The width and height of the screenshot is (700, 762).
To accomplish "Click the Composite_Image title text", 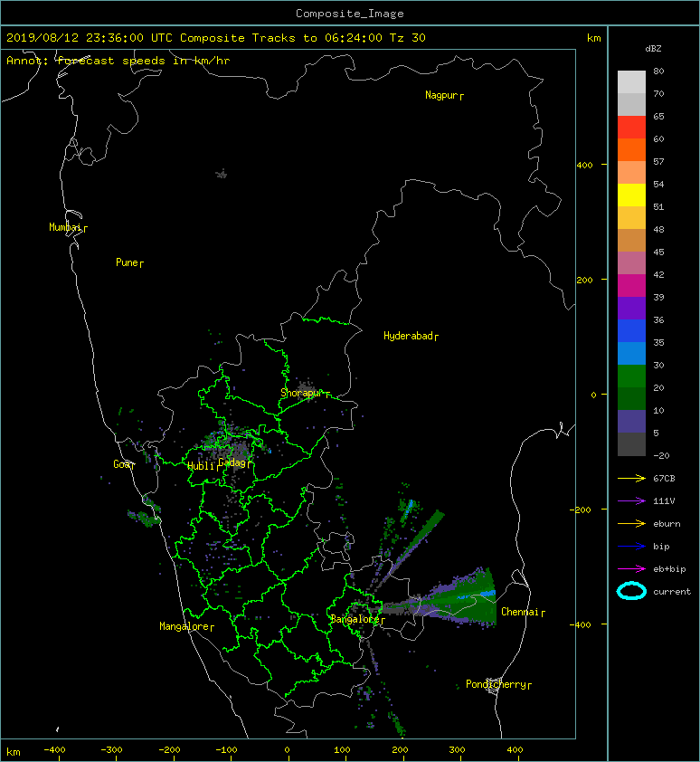I will tap(350, 14).
